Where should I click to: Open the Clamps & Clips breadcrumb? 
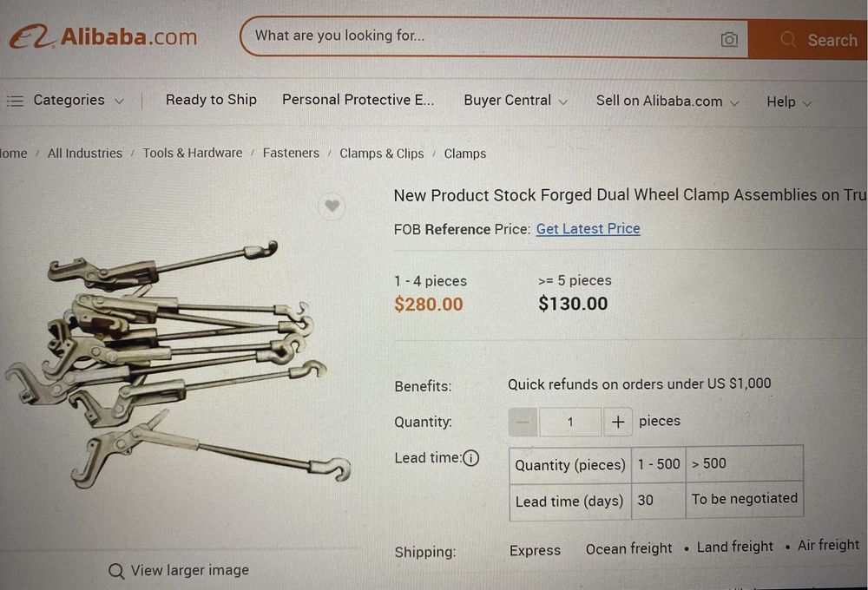click(382, 154)
